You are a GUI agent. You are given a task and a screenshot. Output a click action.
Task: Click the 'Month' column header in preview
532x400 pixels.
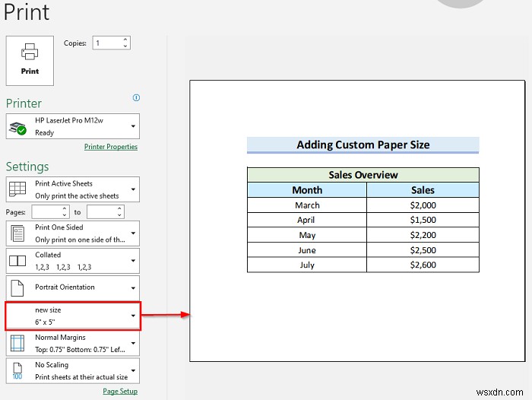click(x=307, y=190)
